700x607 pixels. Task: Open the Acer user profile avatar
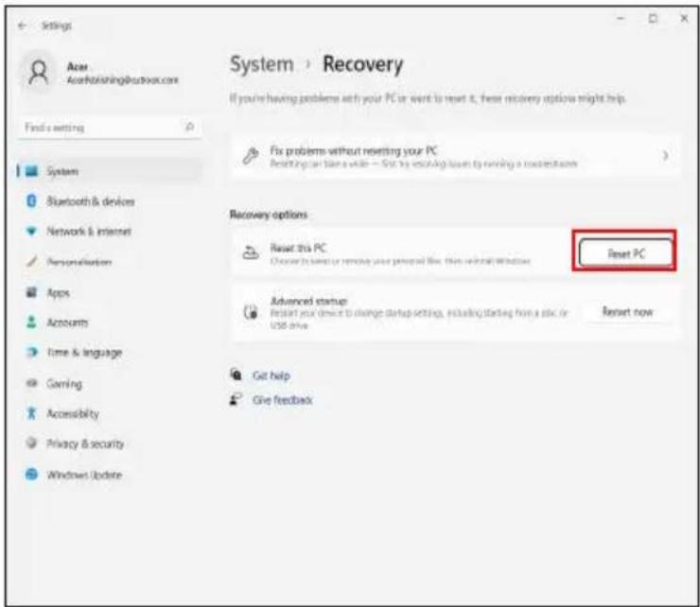point(39,73)
